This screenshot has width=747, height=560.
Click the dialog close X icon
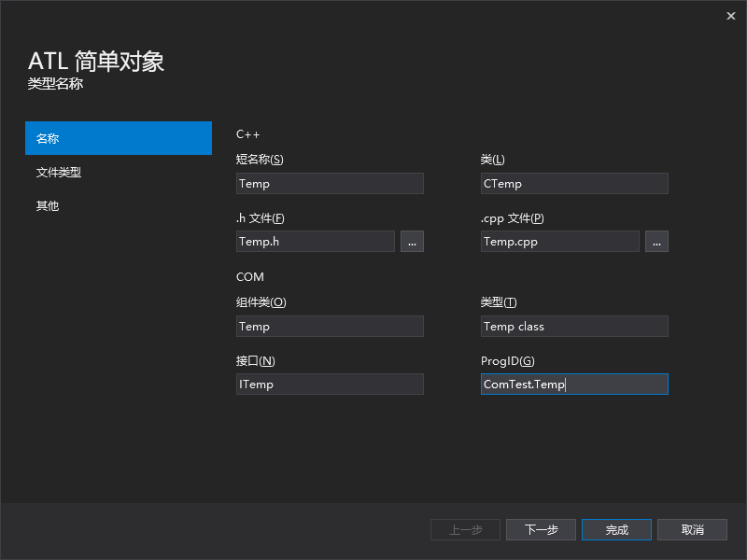tap(731, 16)
